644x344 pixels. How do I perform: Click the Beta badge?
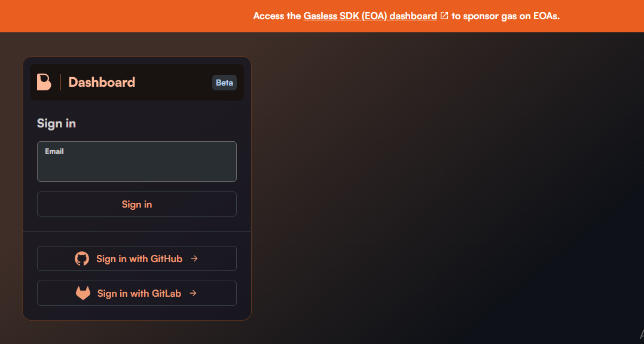coord(224,83)
